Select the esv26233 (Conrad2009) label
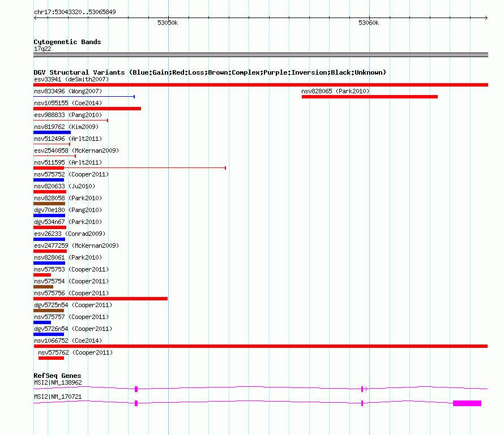The image size is (504, 435). point(70,234)
